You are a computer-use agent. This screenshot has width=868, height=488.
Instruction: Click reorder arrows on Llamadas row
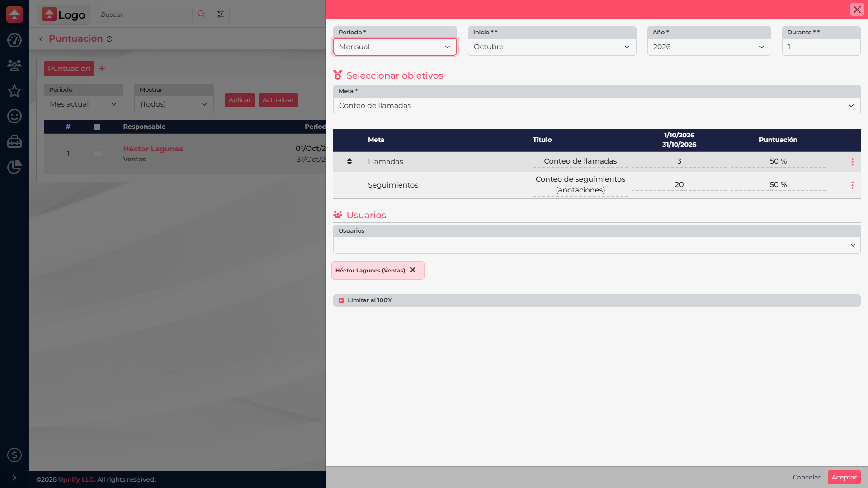(x=349, y=161)
